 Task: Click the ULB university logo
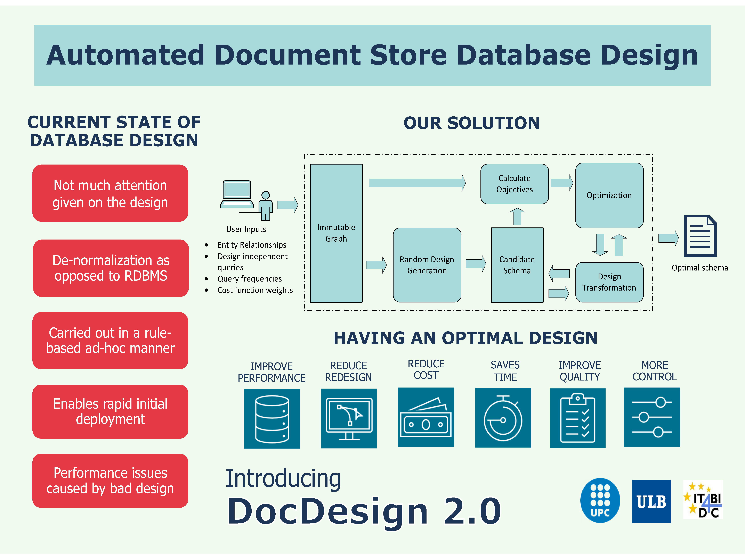pos(651,501)
